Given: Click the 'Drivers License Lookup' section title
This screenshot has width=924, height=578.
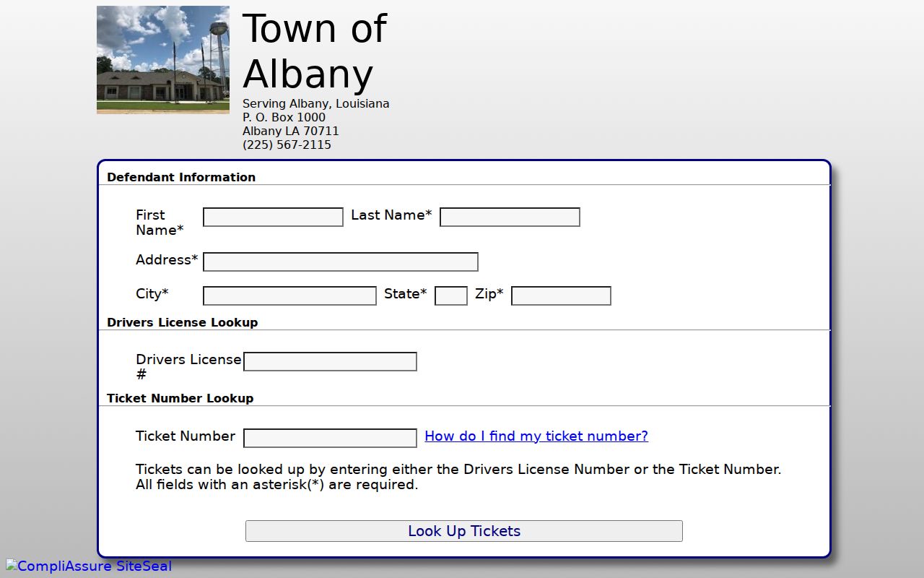Looking at the screenshot, I should point(183,322).
